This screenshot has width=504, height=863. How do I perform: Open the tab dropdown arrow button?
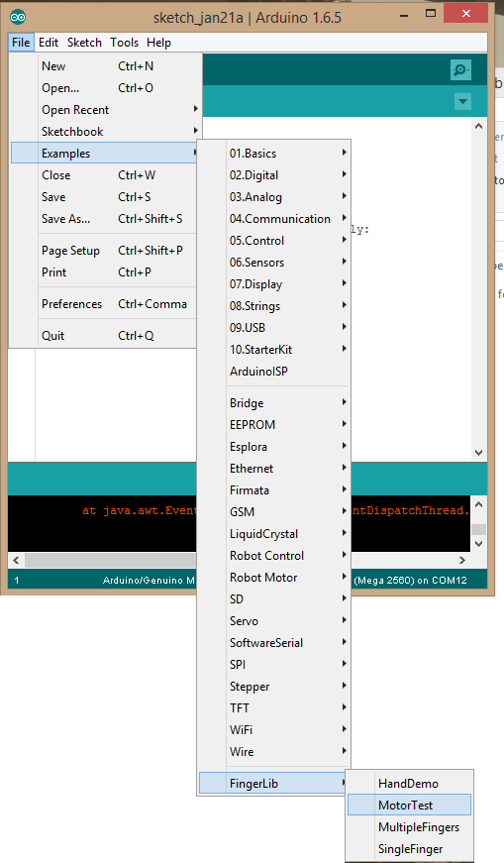click(x=462, y=101)
